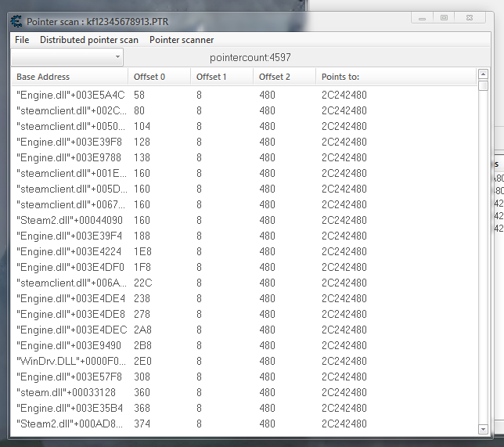
Task: Select row "Engine.dll"+003E4DF0
Action: coord(244,267)
